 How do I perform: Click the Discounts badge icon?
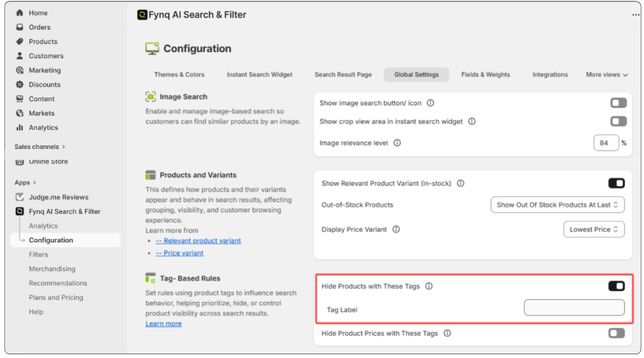coord(19,84)
